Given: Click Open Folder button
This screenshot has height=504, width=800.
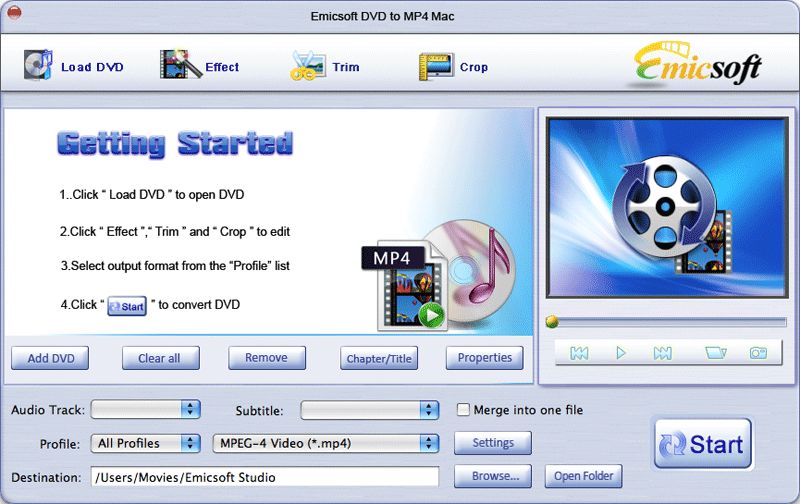Looking at the screenshot, I should pyautogui.click(x=584, y=476).
